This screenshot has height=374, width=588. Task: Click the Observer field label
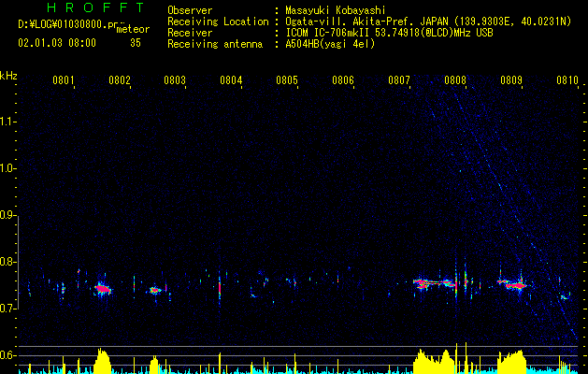190,10
